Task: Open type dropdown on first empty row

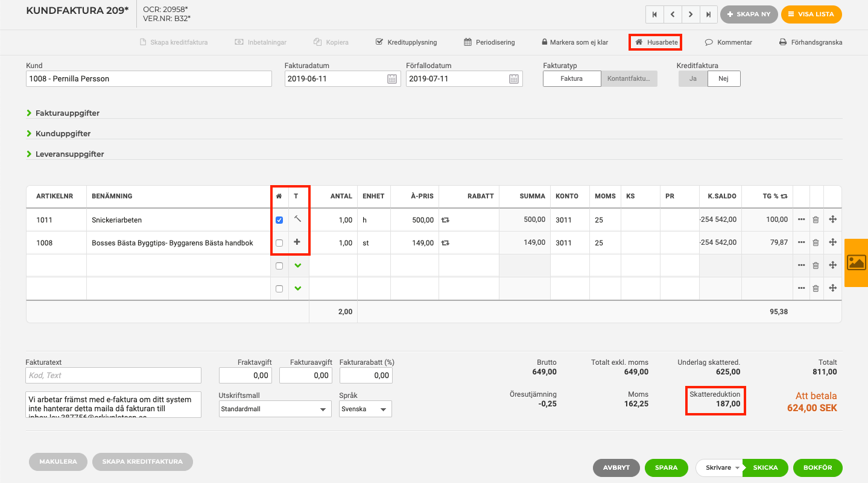Action: pos(298,265)
